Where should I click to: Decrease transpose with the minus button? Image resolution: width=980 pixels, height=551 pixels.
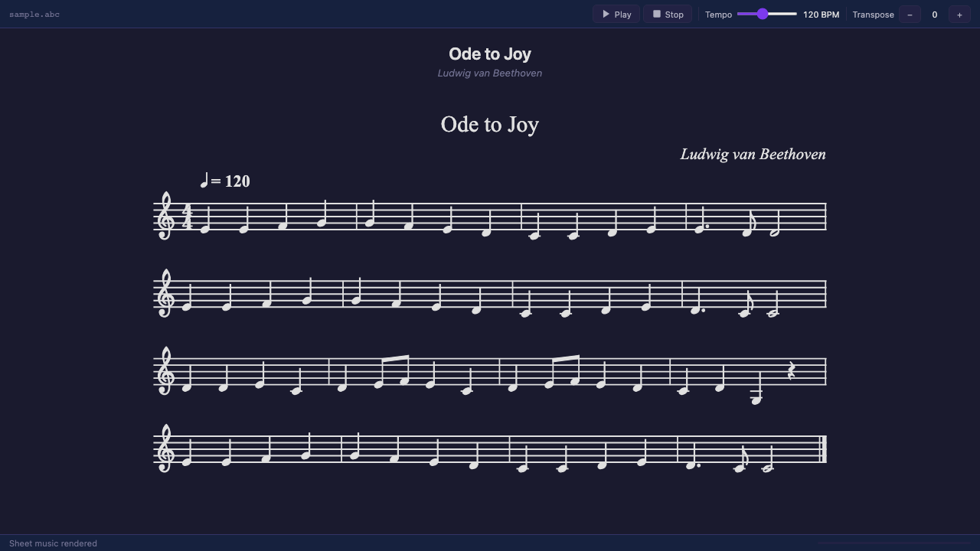(910, 15)
